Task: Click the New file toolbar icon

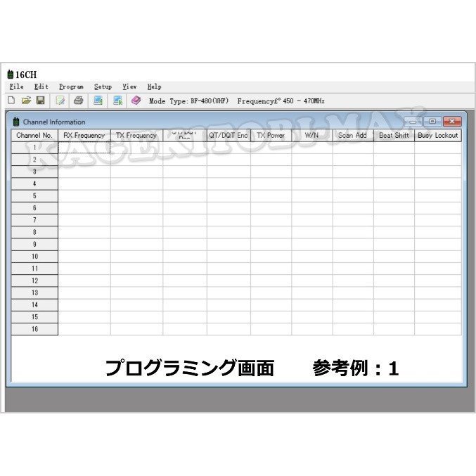Action: pyautogui.click(x=11, y=100)
